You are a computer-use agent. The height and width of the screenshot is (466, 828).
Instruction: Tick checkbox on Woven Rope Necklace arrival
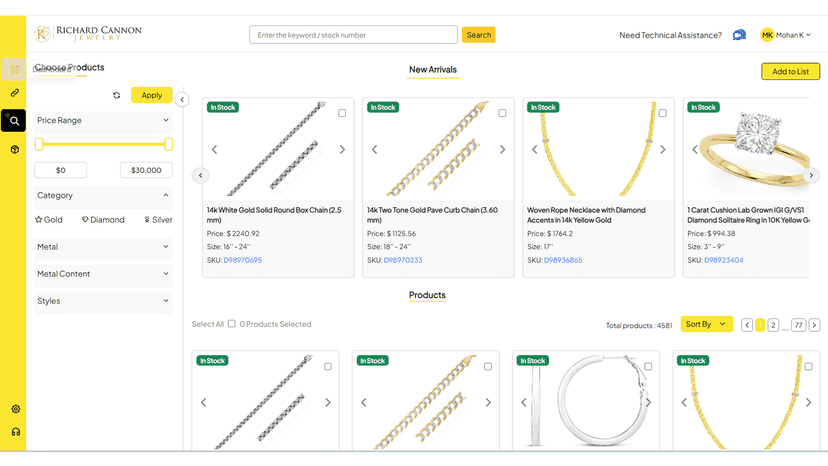pyautogui.click(x=663, y=113)
